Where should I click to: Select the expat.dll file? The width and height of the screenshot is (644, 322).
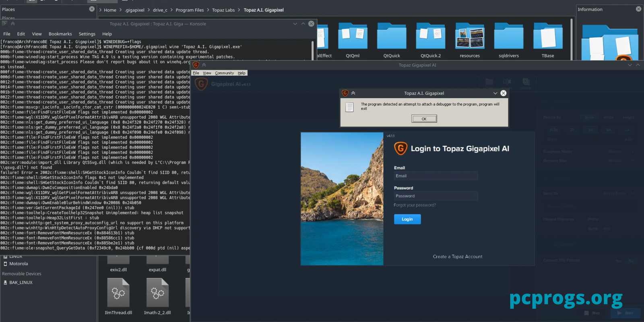tap(157, 270)
